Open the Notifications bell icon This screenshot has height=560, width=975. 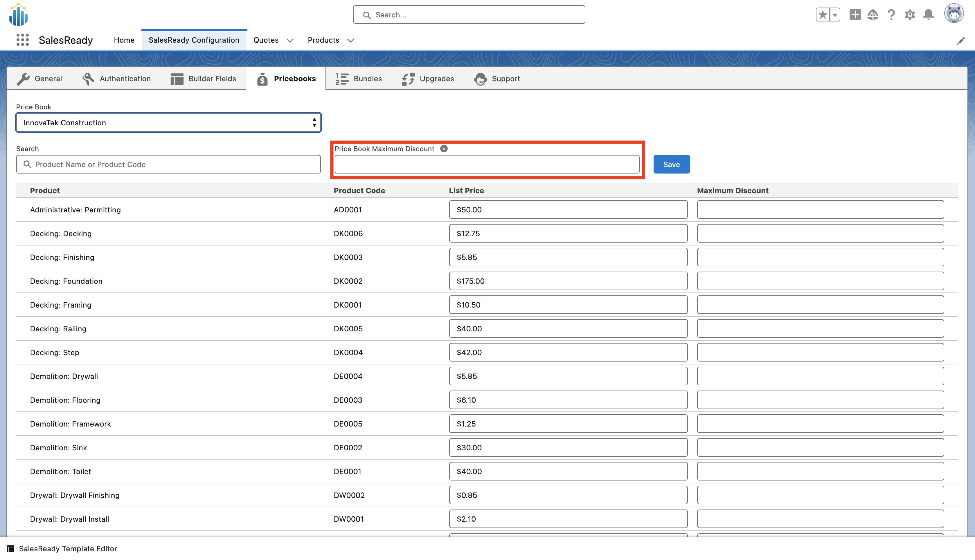click(x=929, y=15)
